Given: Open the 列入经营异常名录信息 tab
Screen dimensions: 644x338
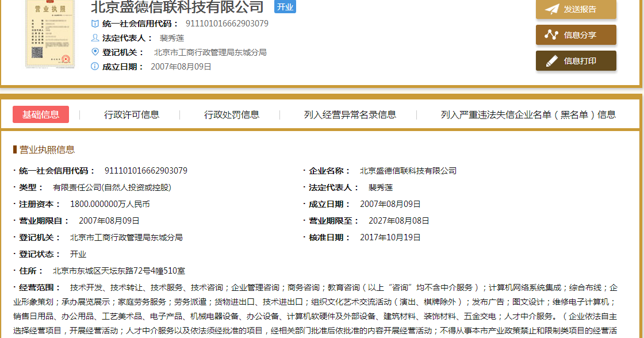Looking at the screenshot, I should coord(350,114).
